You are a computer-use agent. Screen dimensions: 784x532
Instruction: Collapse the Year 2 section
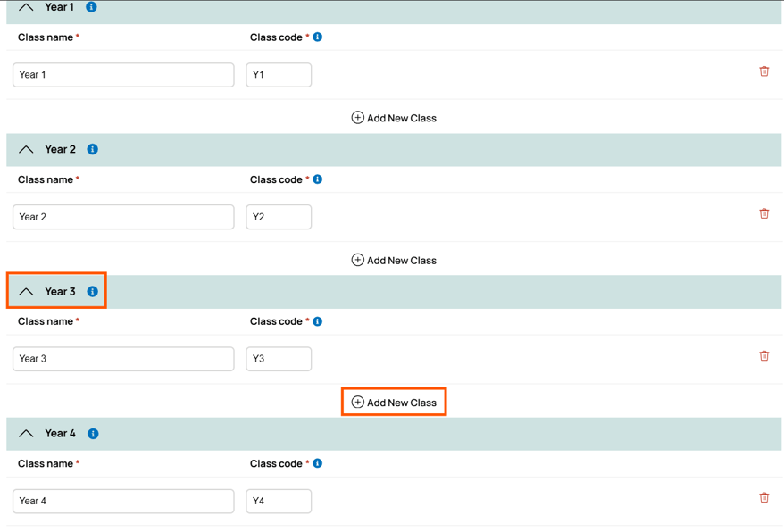click(26, 149)
